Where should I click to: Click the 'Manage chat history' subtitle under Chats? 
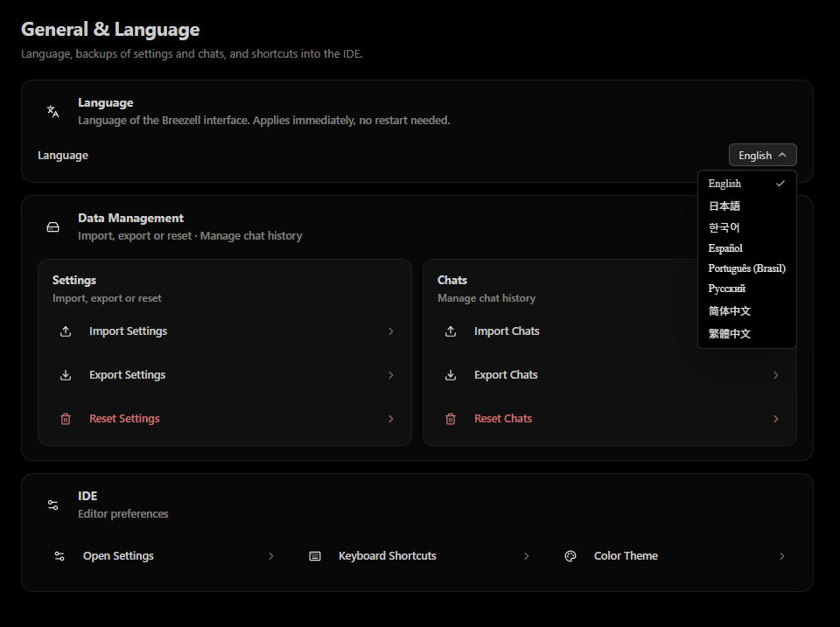click(x=486, y=298)
